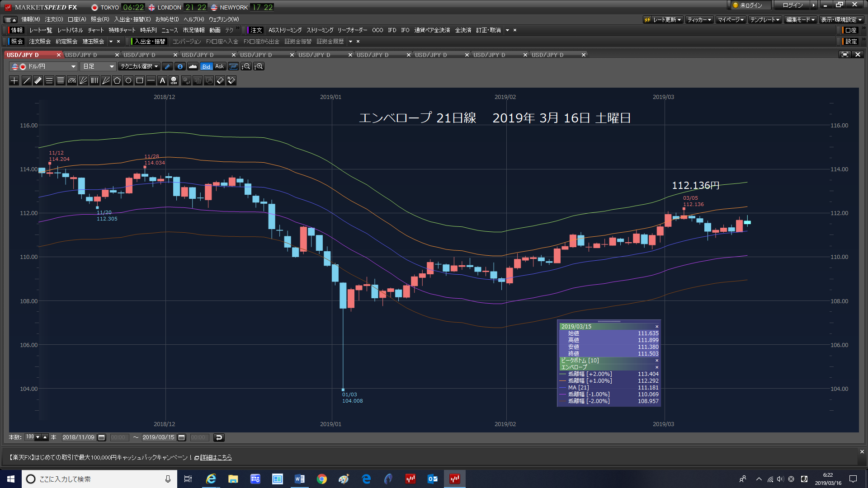The height and width of the screenshot is (488, 868).
Task: Select the crosshair cursor tool
Action: pos(14,80)
